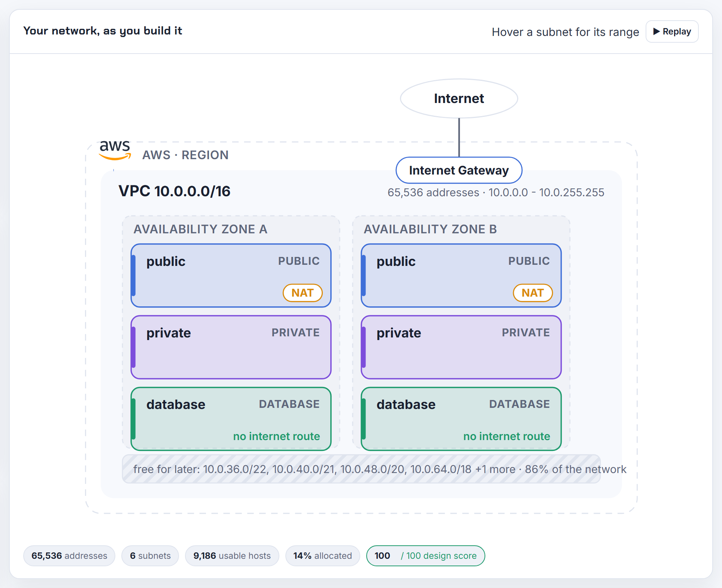722x588 pixels.
Task: Click the Replay button
Action: [672, 31]
